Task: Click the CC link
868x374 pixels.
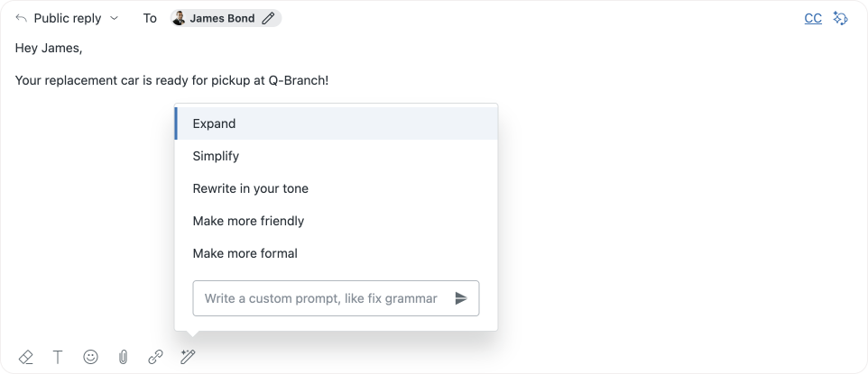Action: (813, 18)
